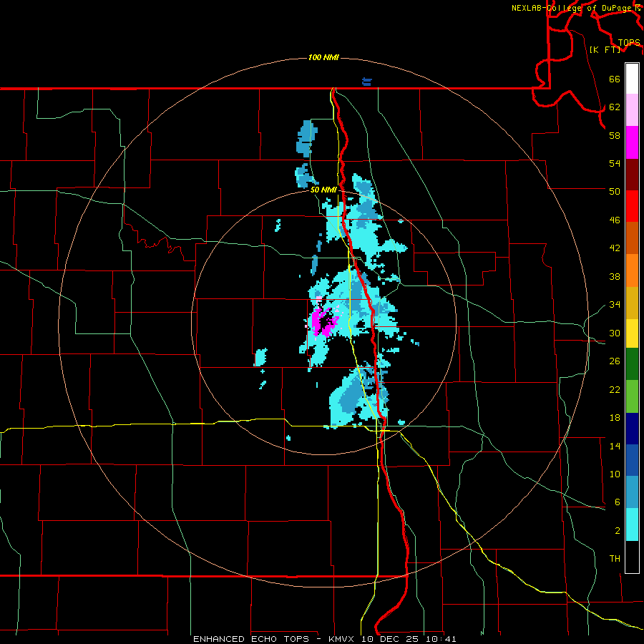Click the 26 legend value
This screenshot has height=644, width=644.
pos(615,361)
